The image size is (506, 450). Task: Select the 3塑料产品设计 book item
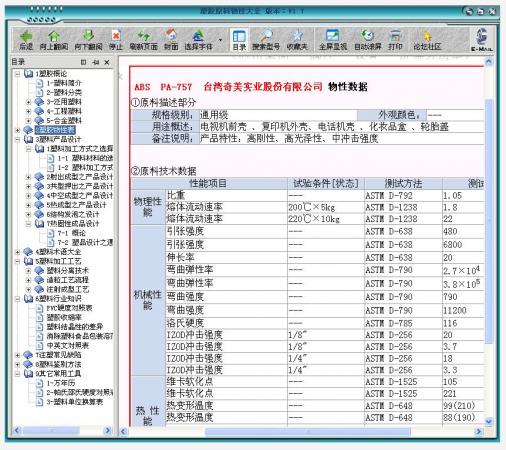tap(58, 139)
